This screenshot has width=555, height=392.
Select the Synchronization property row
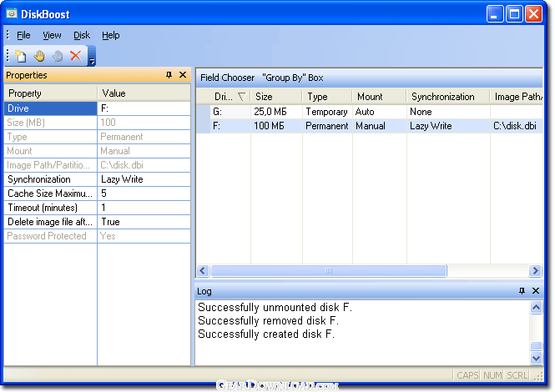click(x=51, y=179)
